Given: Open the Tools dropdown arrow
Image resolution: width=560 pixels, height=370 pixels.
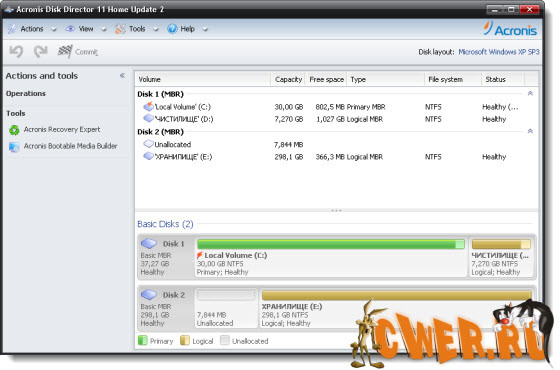Looking at the screenshot, I should [156, 30].
